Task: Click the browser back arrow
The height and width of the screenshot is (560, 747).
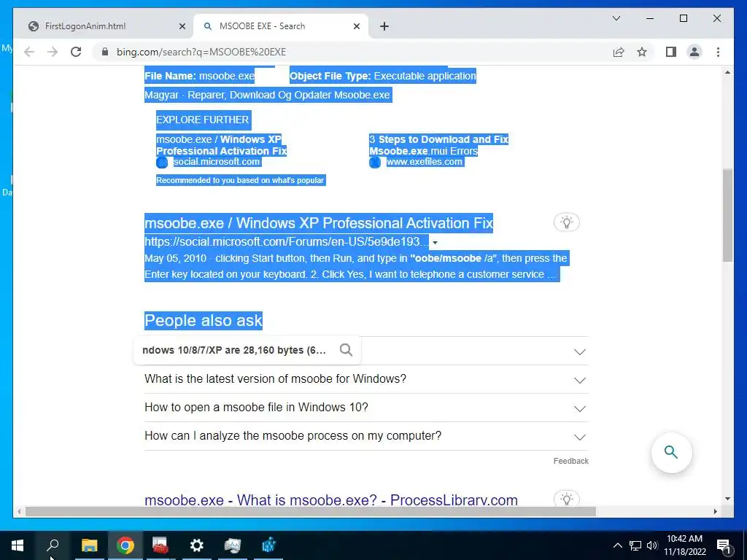Action: point(29,52)
